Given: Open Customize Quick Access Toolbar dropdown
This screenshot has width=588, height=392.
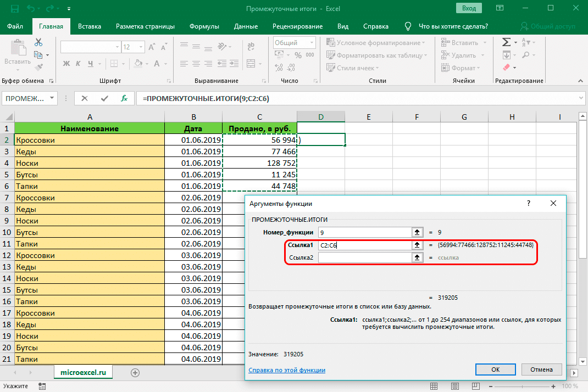Looking at the screenshot, I should coord(68,9).
